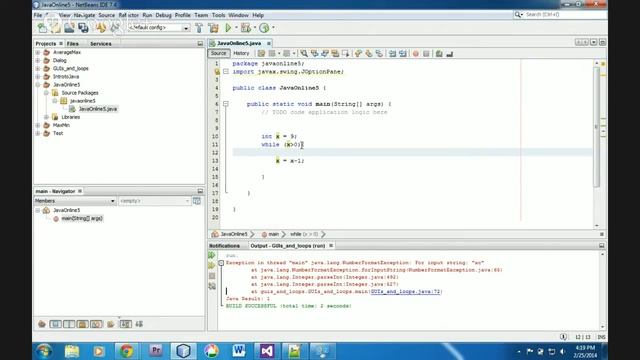Open Visual Studio from the taskbar
This screenshot has height=360, width=640.
[267, 351]
